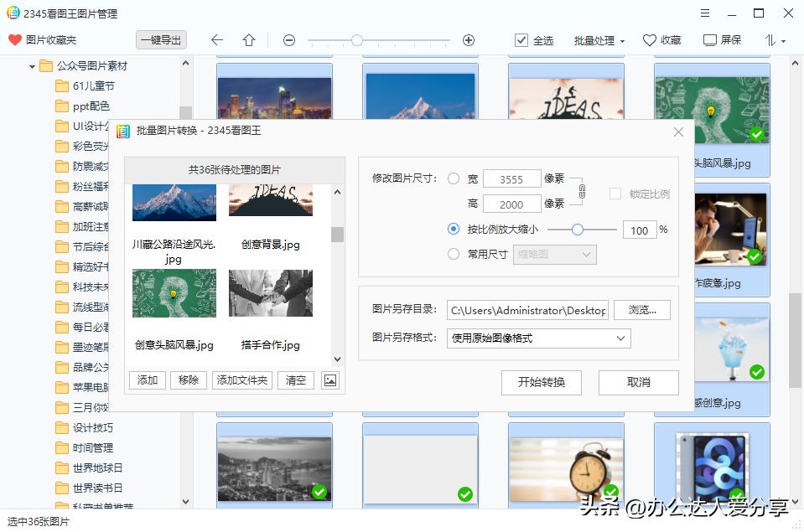The image size is (804, 532).
Task: Click the 开始转换 button to start conversion
Action: (541, 383)
